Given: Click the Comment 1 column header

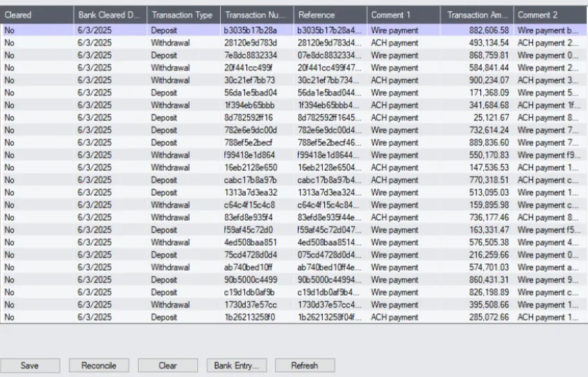Looking at the screenshot, I should tap(403, 15).
